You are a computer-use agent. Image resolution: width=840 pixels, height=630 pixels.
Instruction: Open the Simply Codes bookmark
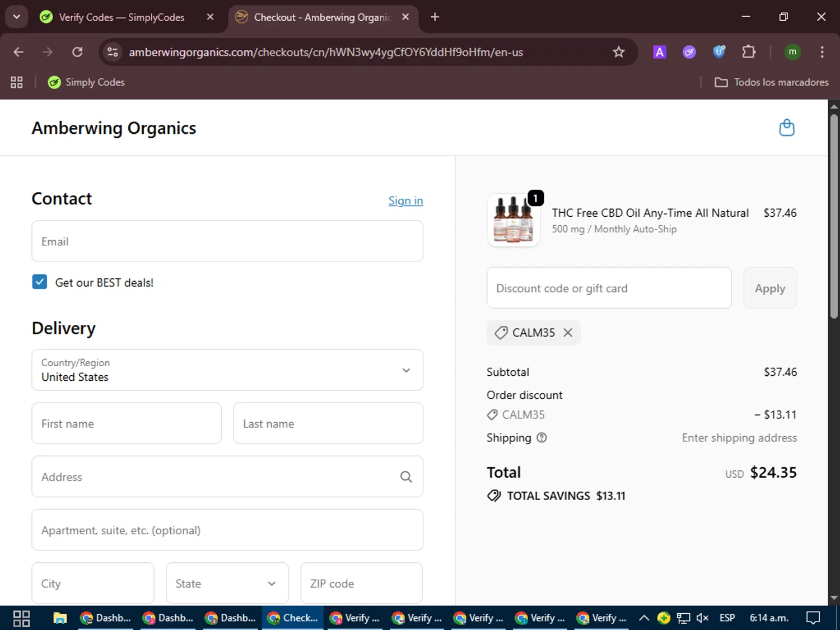[86, 82]
